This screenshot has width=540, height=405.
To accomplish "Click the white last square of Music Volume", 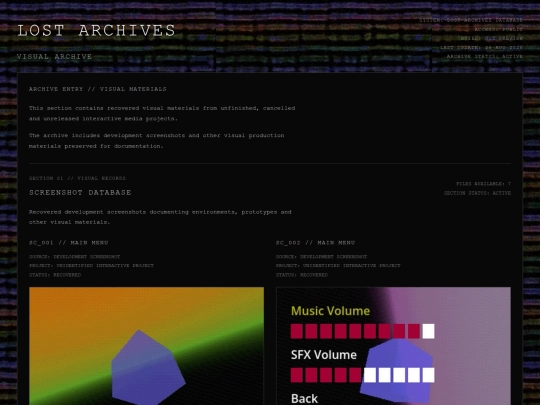I will pyautogui.click(x=428, y=331).
